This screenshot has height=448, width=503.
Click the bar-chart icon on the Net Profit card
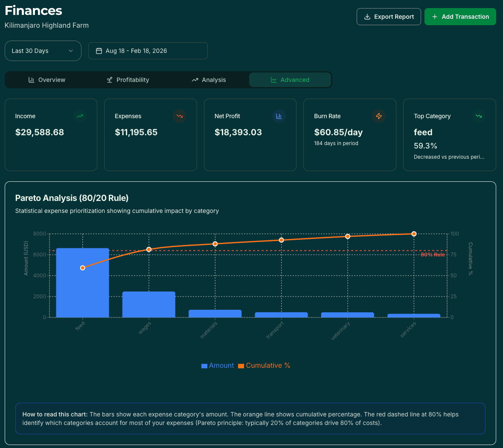click(x=279, y=116)
